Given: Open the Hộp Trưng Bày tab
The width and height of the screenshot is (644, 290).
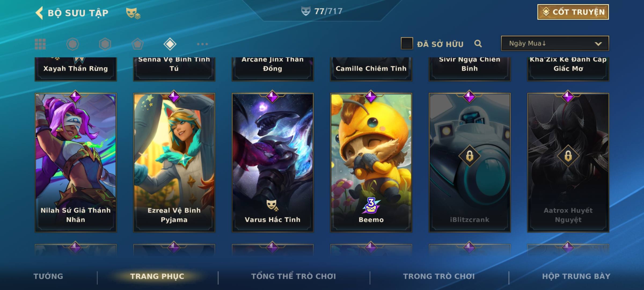Looking at the screenshot, I should pyautogui.click(x=576, y=276).
